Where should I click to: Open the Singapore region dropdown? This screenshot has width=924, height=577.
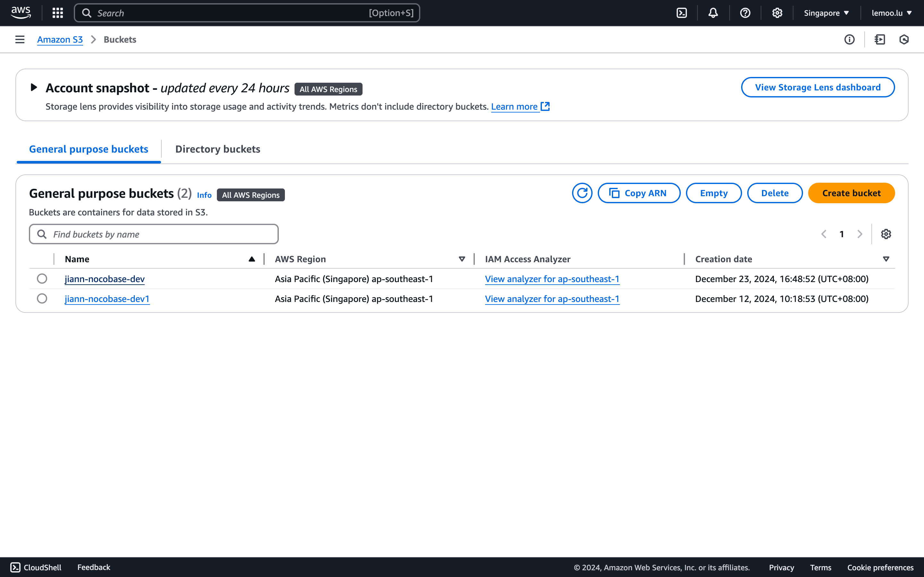(x=826, y=13)
